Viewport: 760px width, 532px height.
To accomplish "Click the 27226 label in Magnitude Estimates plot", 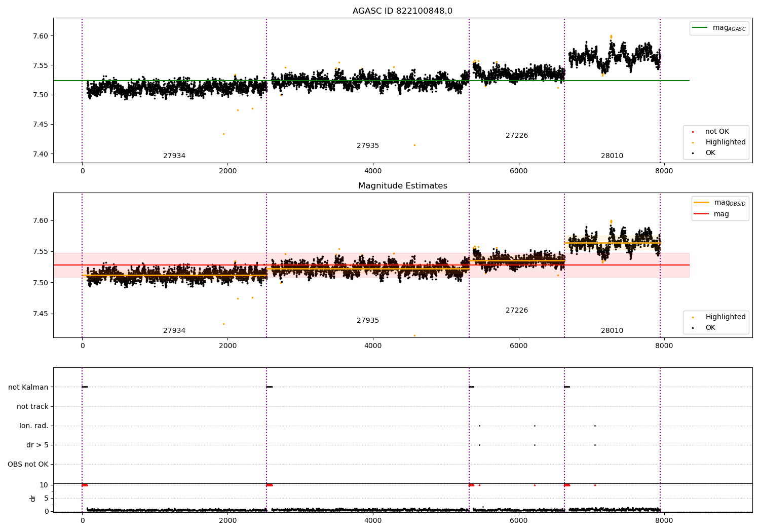I will pos(517,311).
